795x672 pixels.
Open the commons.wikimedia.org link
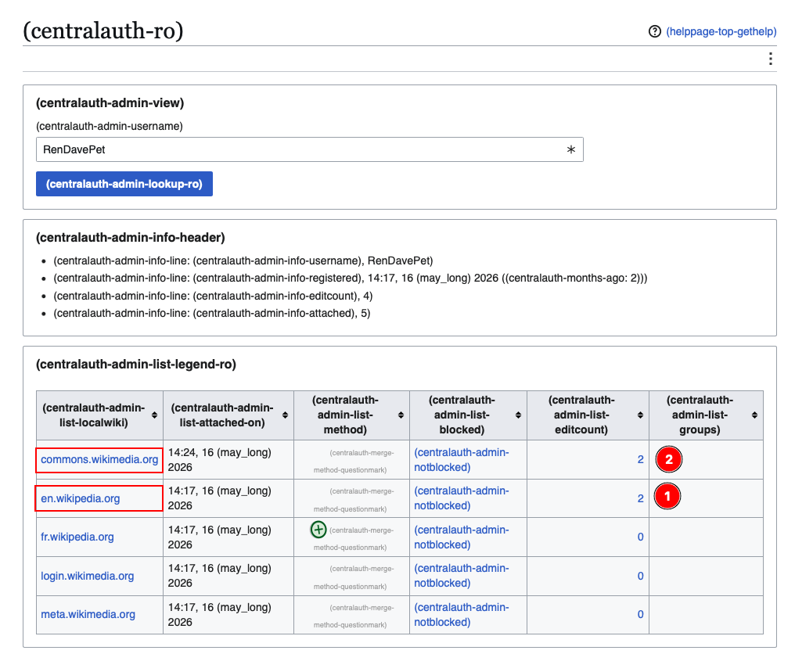tap(99, 460)
